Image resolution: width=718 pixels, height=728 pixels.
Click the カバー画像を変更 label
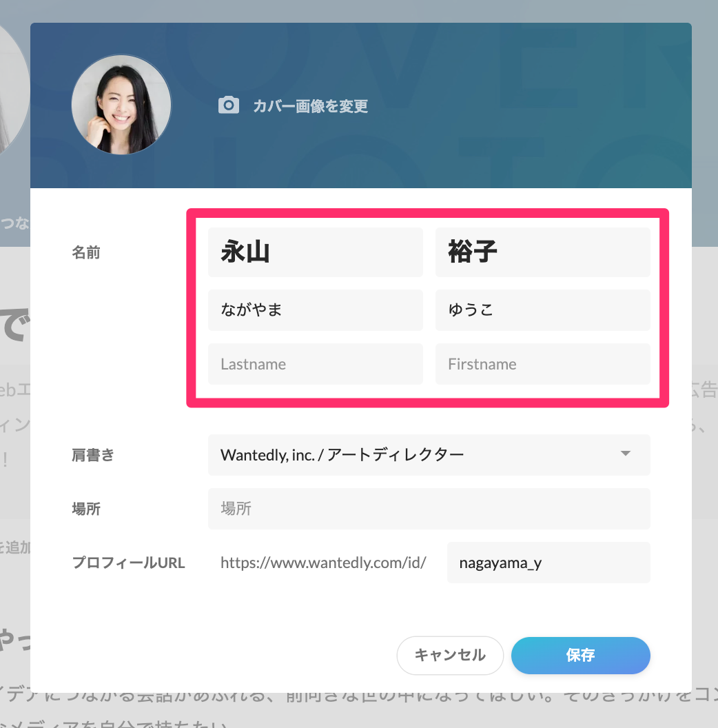coord(311,106)
